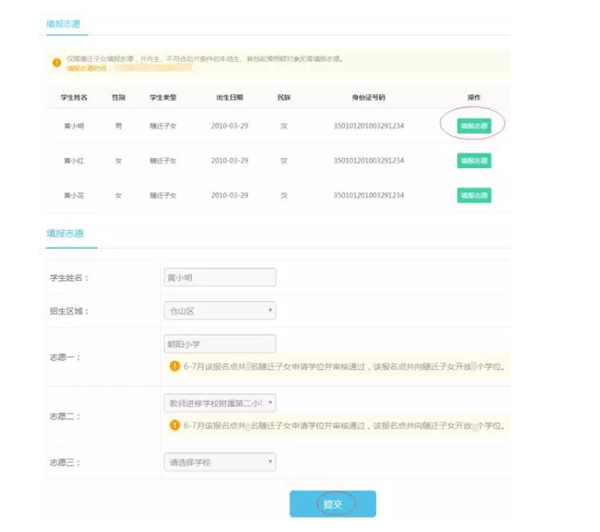Click the warning icon under 志愿二
The width and height of the screenshot is (600, 532).
point(174,425)
